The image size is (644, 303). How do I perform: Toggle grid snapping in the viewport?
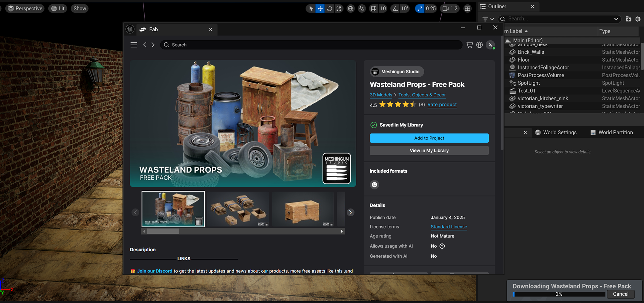374,8
